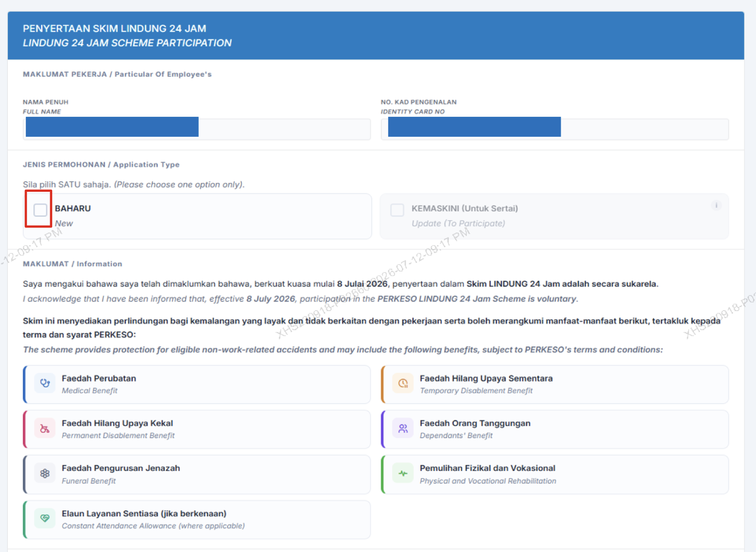Select the BAHARU New option label
756x552 pixels.
73,215
